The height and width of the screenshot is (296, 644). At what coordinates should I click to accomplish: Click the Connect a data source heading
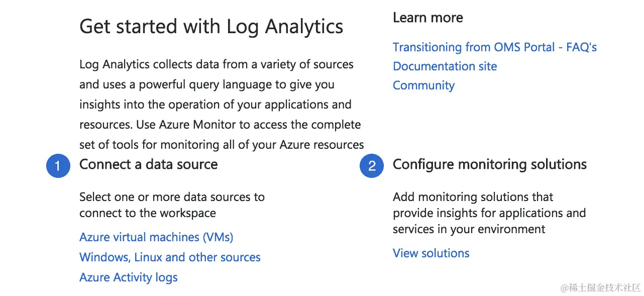148,164
